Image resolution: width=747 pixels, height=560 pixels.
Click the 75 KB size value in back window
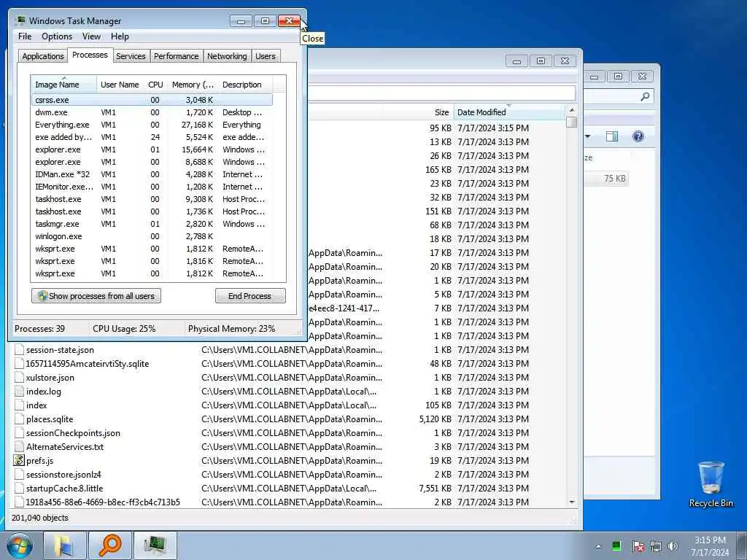pyautogui.click(x=614, y=179)
